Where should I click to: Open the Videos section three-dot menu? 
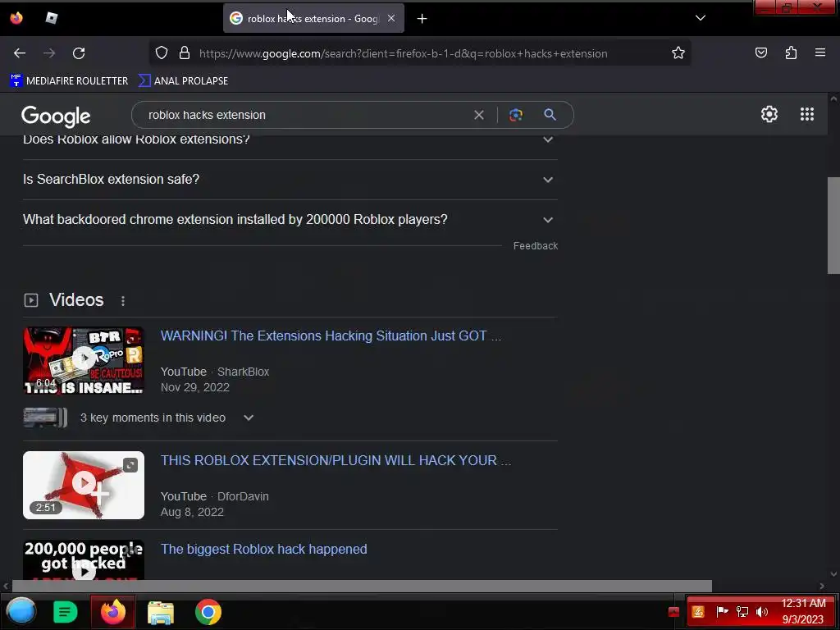tap(123, 301)
